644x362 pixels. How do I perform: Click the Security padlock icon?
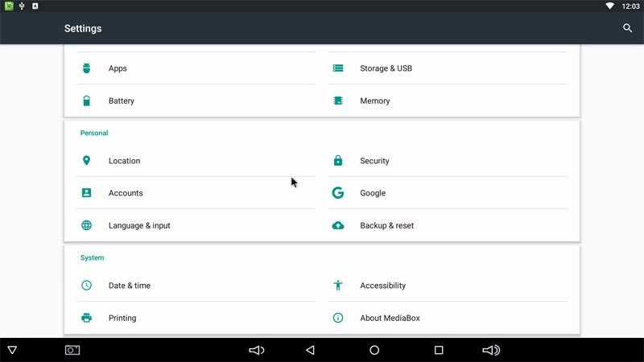tap(338, 161)
